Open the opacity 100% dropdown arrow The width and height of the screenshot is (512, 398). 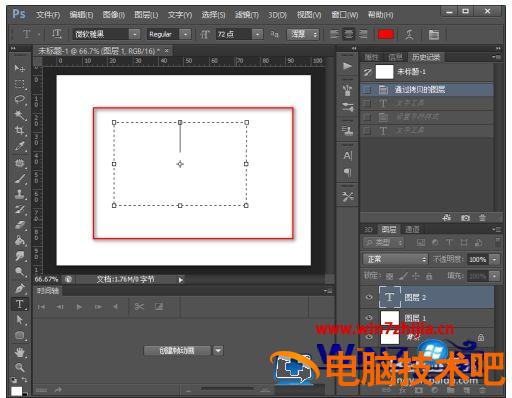coord(495,259)
